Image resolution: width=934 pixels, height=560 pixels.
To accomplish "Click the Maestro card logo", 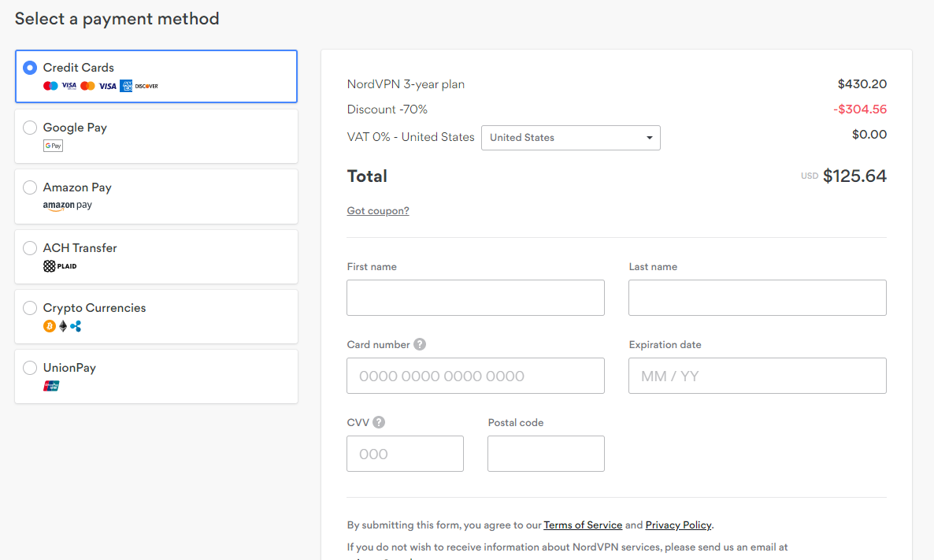I will point(50,86).
